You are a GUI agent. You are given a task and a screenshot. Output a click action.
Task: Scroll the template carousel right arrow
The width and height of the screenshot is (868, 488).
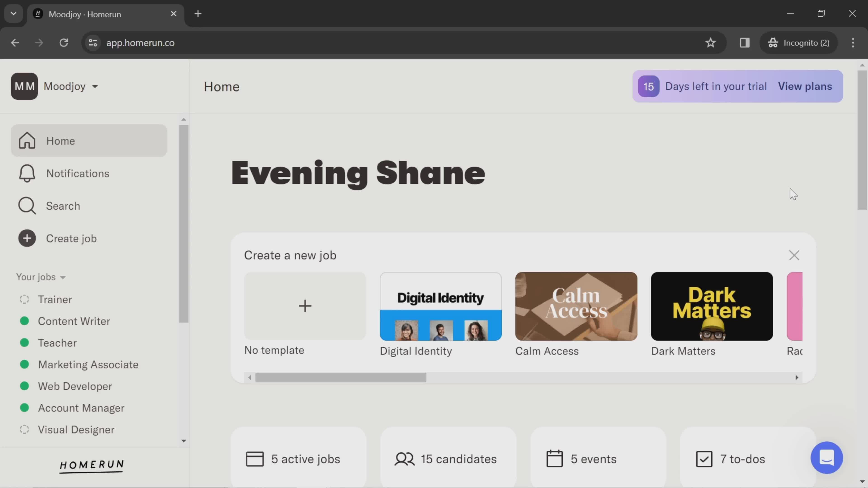pyautogui.click(x=797, y=377)
